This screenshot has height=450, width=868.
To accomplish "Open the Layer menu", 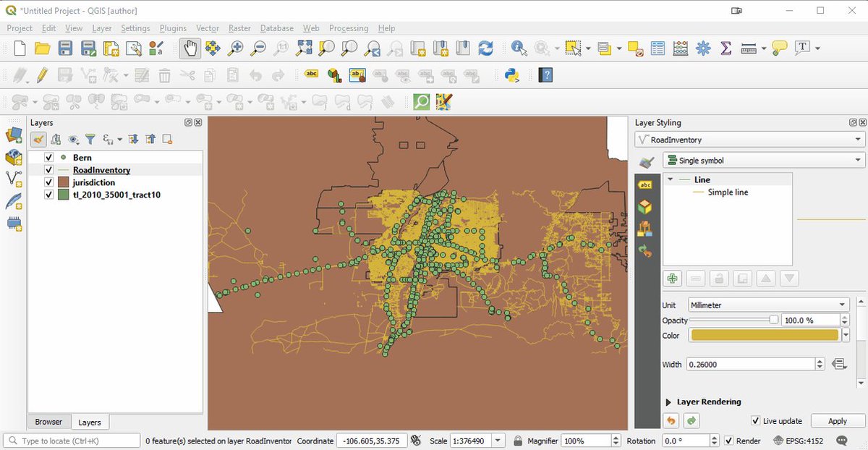I will click(x=102, y=28).
